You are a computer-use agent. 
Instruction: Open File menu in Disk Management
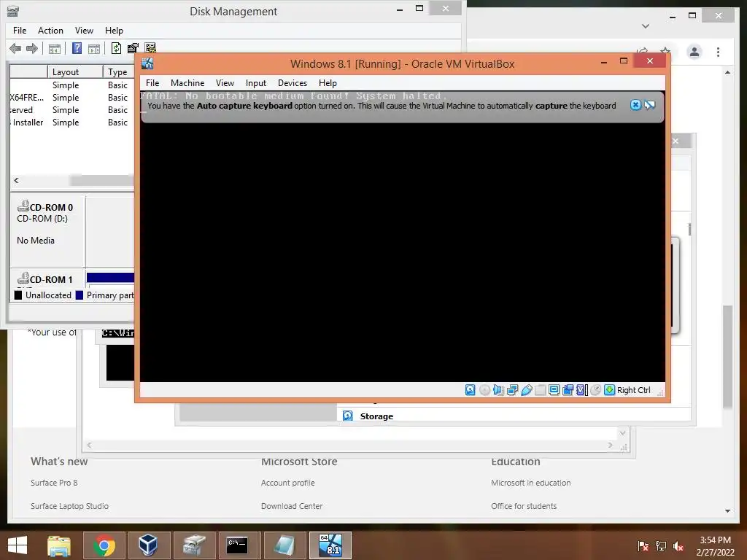point(20,31)
